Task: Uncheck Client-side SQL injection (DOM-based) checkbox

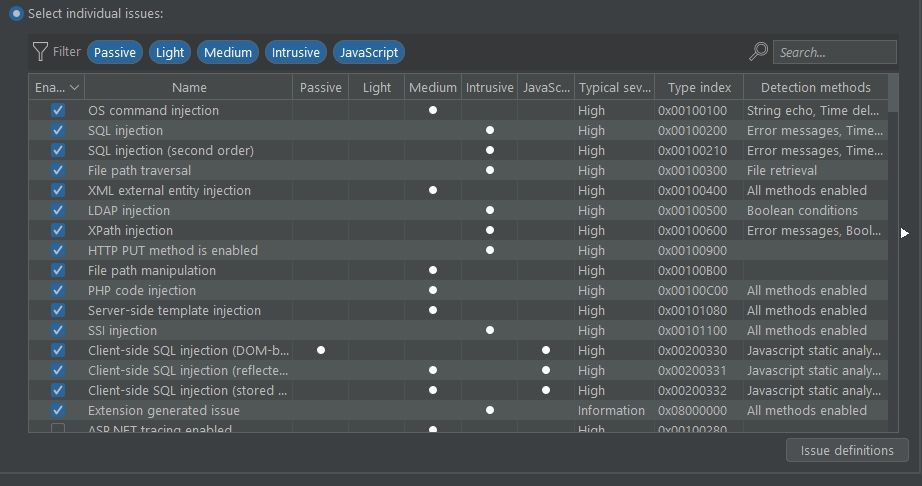Action: [58, 350]
